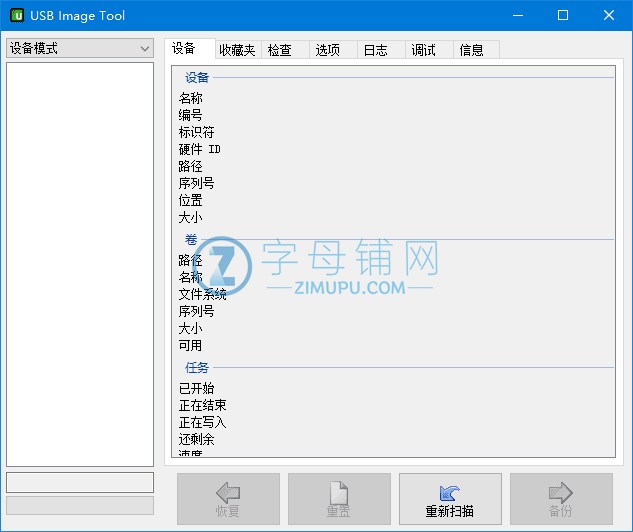Click the 位置 label
The image size is (633, 532).
tap(191, 200)
